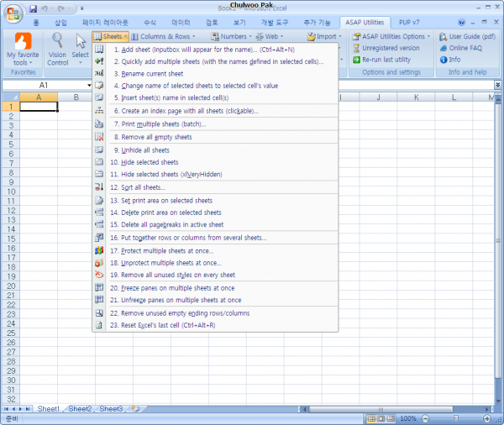This screenshot has width=504, height=425.
Task: Open the Name Box dropdown arrow
Action: 89,85
